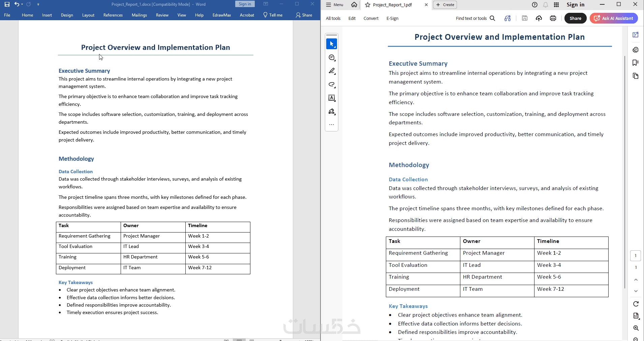Open Customize Quick Access Toolbar dropdown in Word
The width and height of the screenshot is (644, 341).
pos(38,4)
